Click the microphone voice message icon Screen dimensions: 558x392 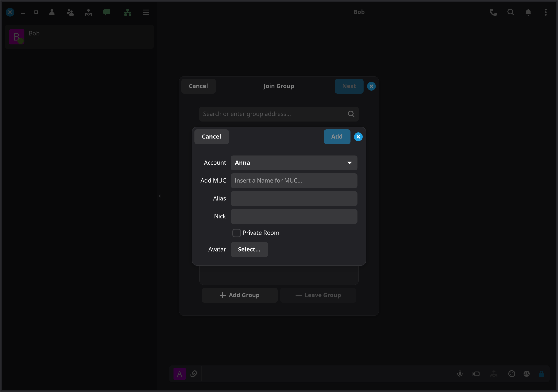(x=460, y=373)
